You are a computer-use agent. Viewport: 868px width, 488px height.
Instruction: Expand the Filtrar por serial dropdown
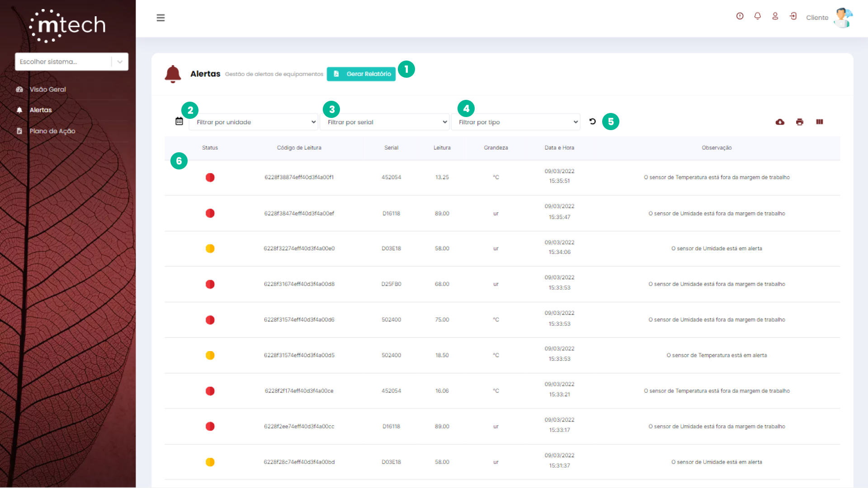click(385, 122)
